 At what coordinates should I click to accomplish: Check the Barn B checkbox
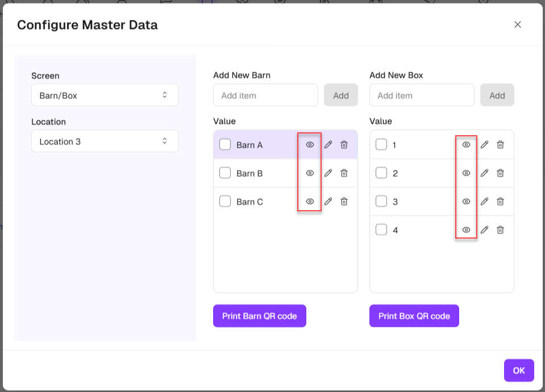(225, 173)
